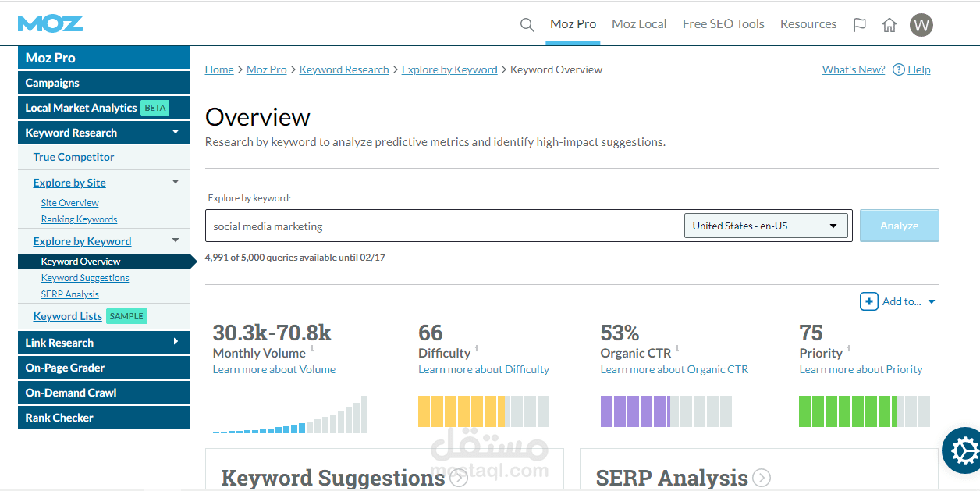Click Keyword Research in the breadcrumb
Image resolution: width=980 pixels, height=491 pixels.
(344, 69)
